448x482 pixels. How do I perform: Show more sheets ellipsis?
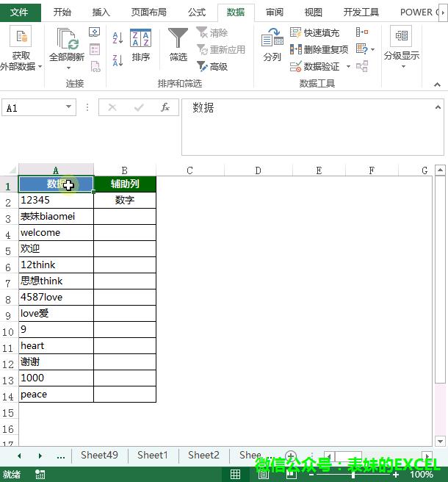pyautogui.click(x=61, y=456)
